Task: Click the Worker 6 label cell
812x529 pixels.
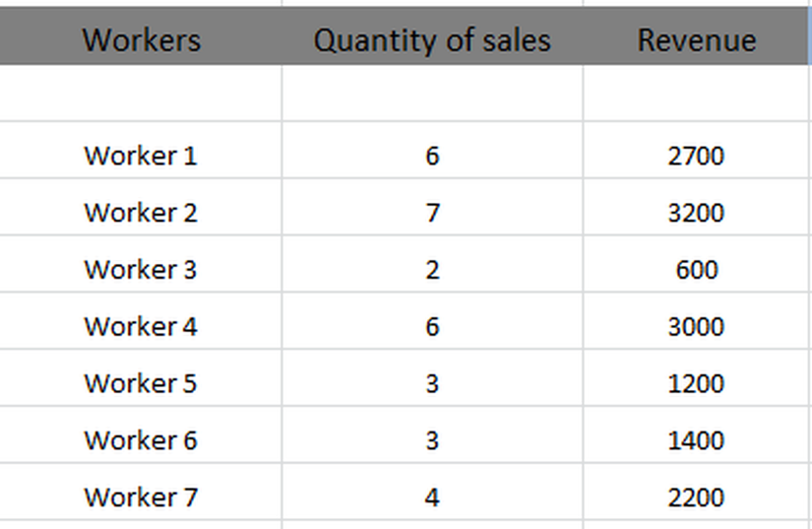Action: pos(141,441)
